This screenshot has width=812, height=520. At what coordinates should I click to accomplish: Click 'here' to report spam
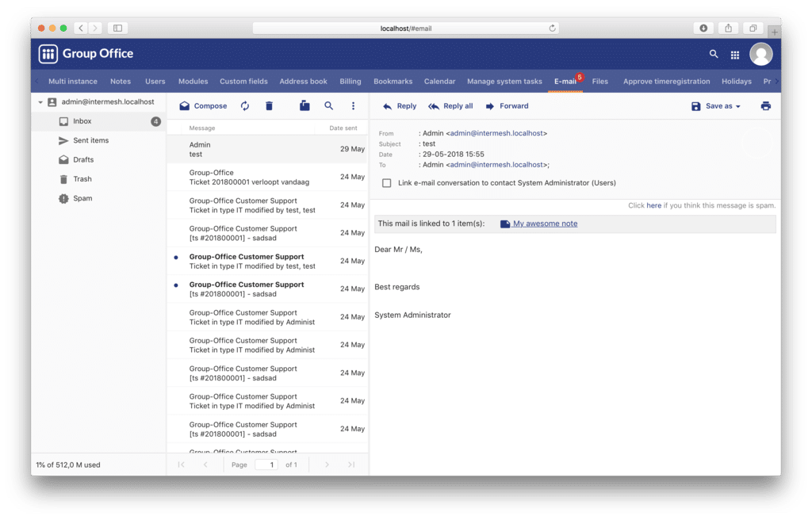[653, 205]
